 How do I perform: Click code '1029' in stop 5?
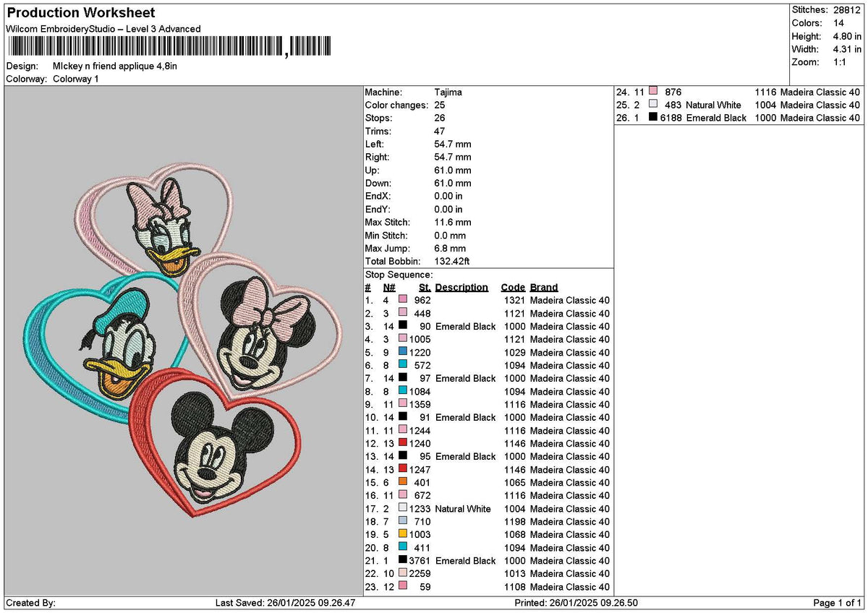click(x=514, y=352)
